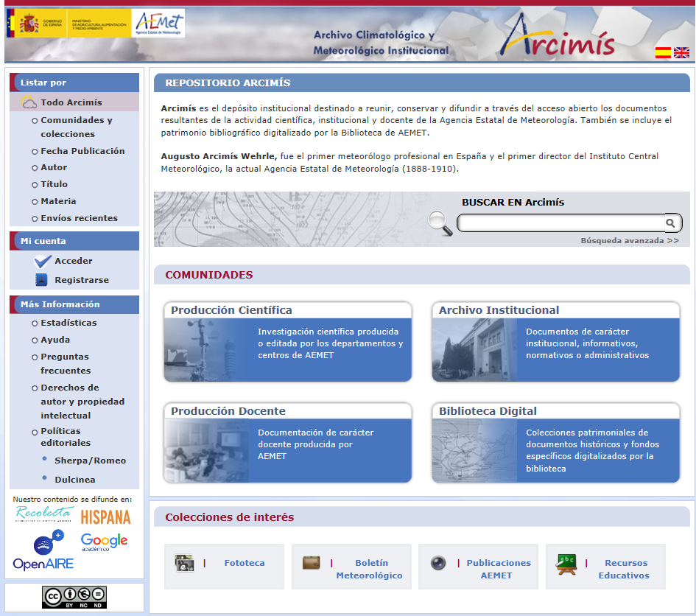Click the Mi cuenta section header
696x616 pixels.
74,241
